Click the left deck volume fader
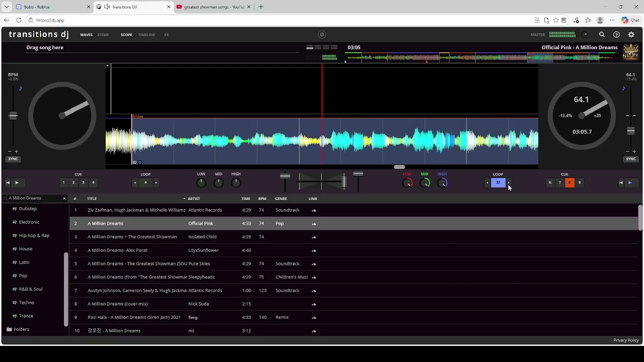This screenshot has height=362, width=644. tap(285, 176)
